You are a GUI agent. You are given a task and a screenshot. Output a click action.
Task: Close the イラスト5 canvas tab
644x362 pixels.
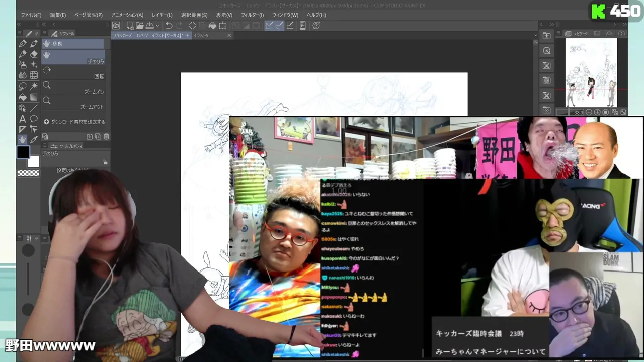coord(229,36)
